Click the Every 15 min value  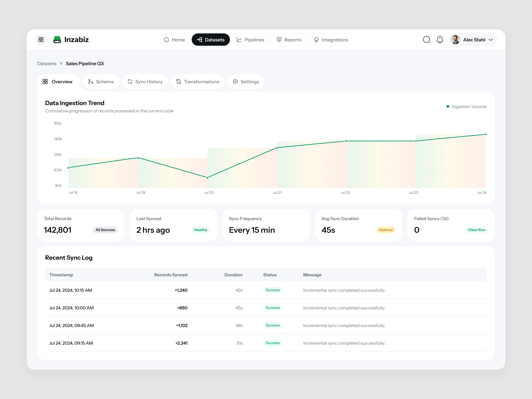(252, 230)
